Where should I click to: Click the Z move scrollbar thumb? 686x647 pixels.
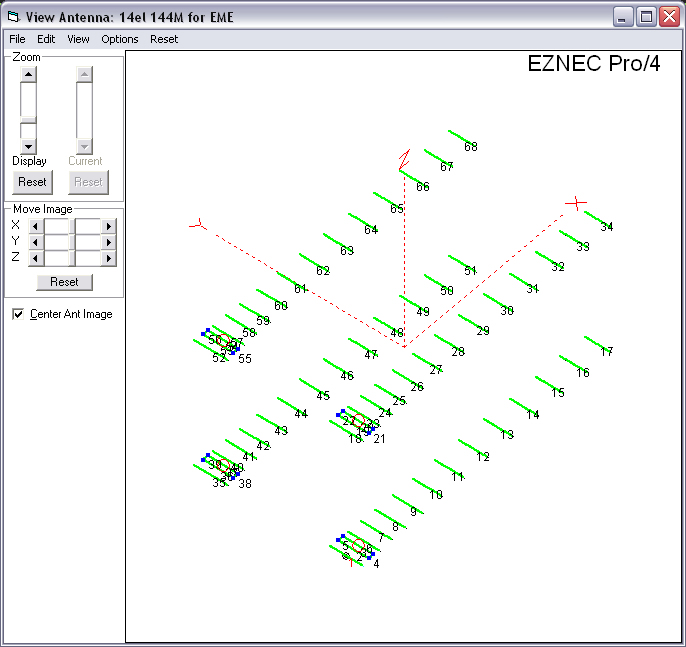(x=72, y=259)
